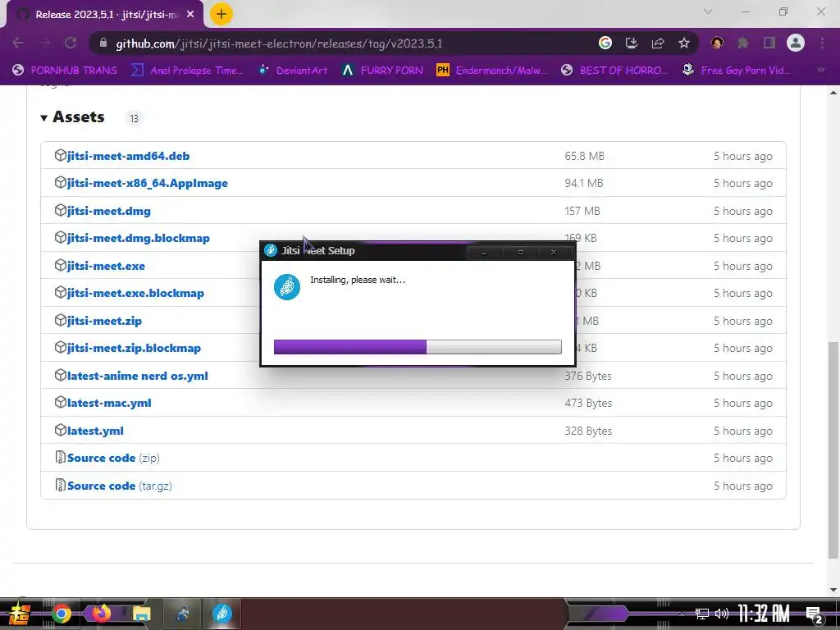
Task: Launch Firefox from the taskbar
Action: tap(101, 614)
